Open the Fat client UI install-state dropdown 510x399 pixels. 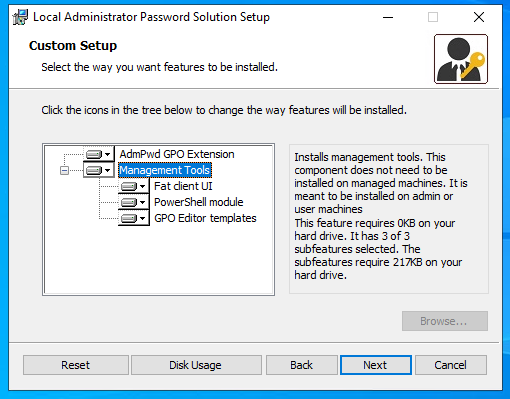134,186
